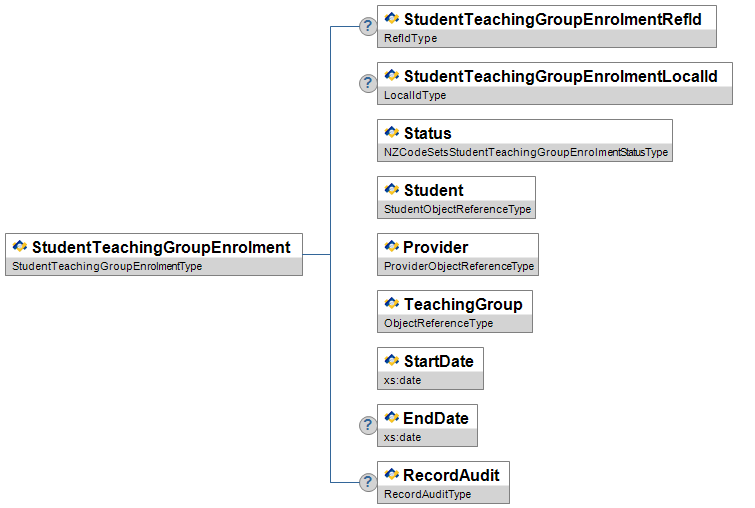Click the element icon in Provider node
This screenshot has height=508, width=755.
click(392, 247)
